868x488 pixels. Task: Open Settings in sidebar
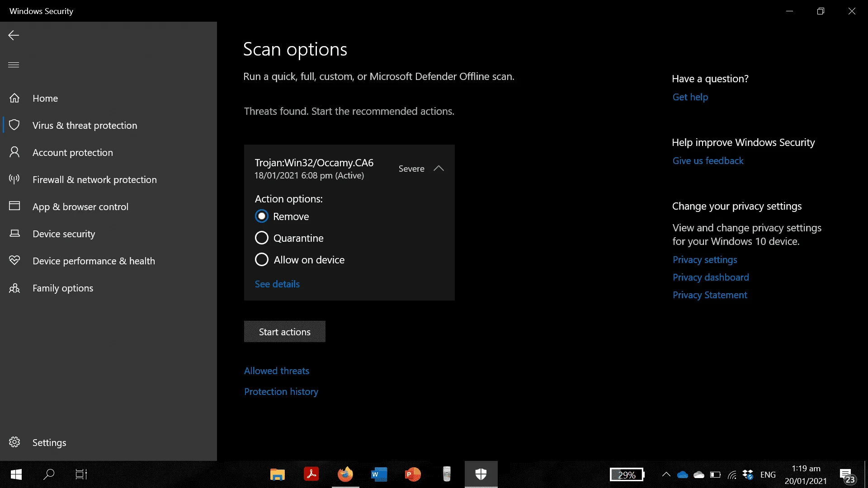[x=108, y=442]
